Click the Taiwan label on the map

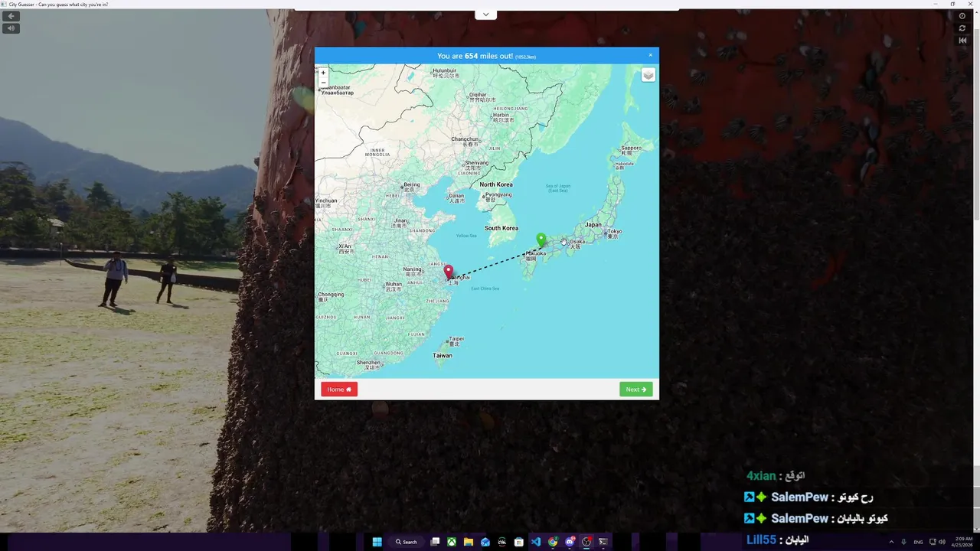443,355
